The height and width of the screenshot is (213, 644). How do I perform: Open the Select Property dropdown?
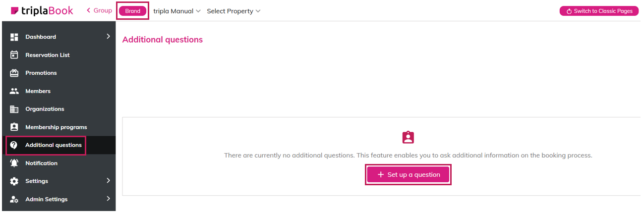pos(234,11)
